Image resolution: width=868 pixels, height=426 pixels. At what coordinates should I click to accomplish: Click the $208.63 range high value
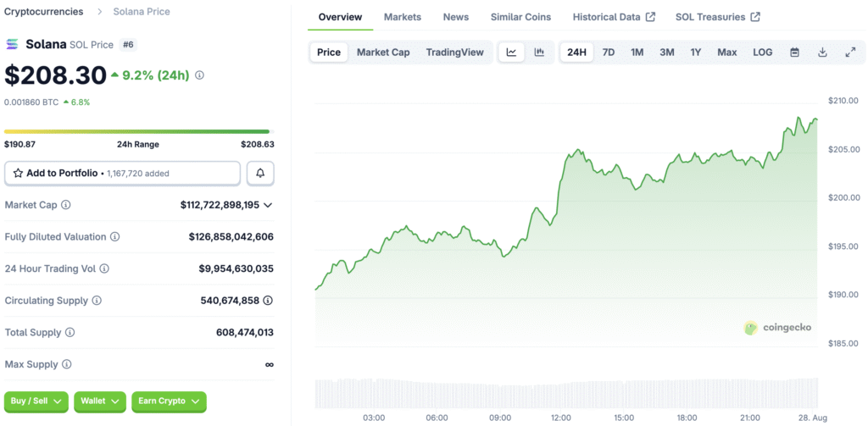coord(258,144)
